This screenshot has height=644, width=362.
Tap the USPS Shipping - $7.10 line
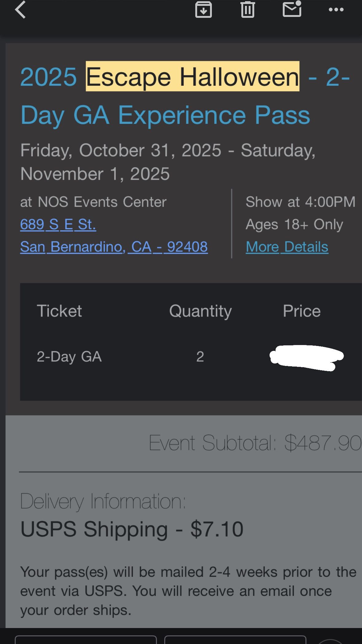point(132,529)
